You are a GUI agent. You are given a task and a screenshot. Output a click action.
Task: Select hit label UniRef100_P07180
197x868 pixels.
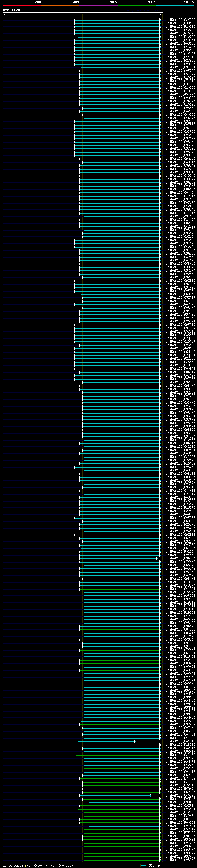click(x=180, y=572)
